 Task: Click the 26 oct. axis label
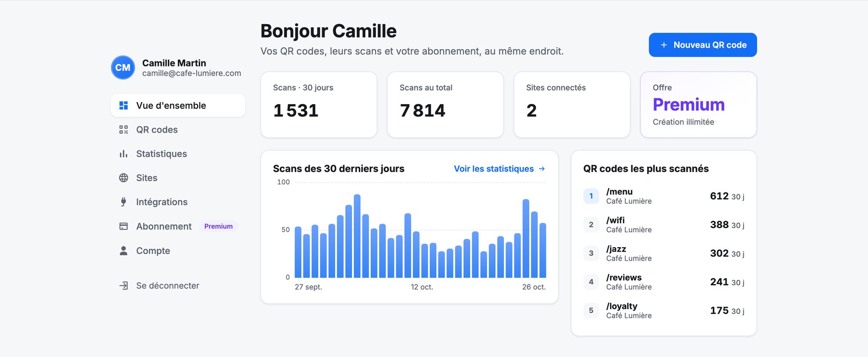click(534, 287)
